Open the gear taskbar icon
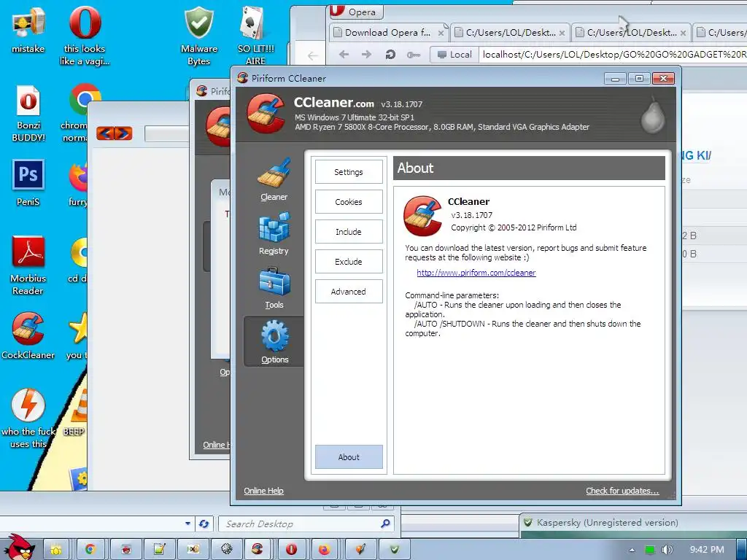Image resolution: width=747 pixels, height=560 pixels. (227, 549)
